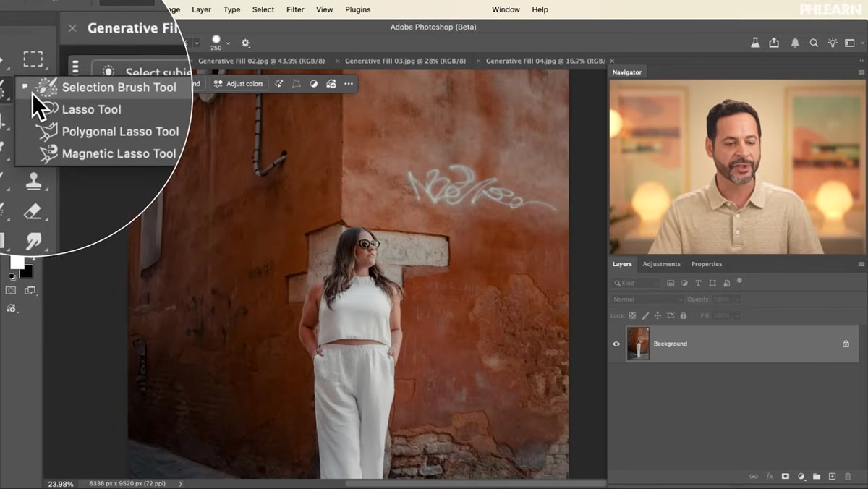Image resolution: width=868 pixels, height=489 pixels.
Task: Select the Rectangular Marquee tool
Action: coord(33,59)
